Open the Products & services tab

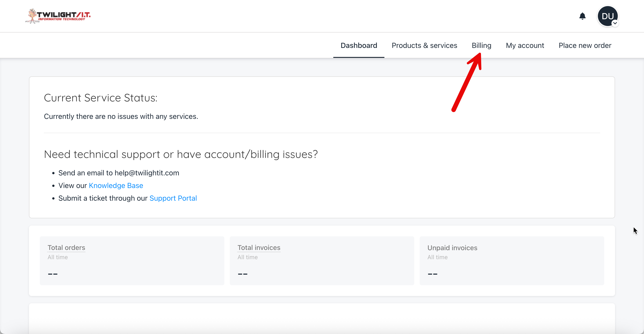pos(424,45)
